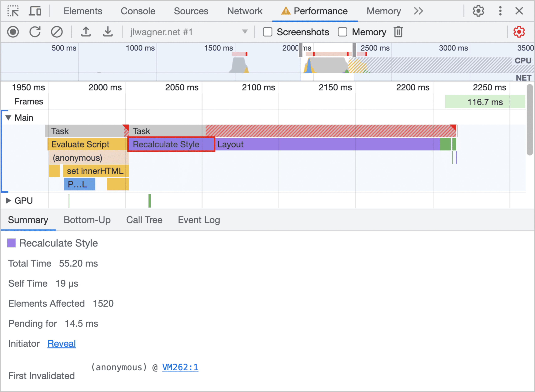
Task: Switch to the Call Tree tab
Action: pyautogui.click(x=144, y=219)
